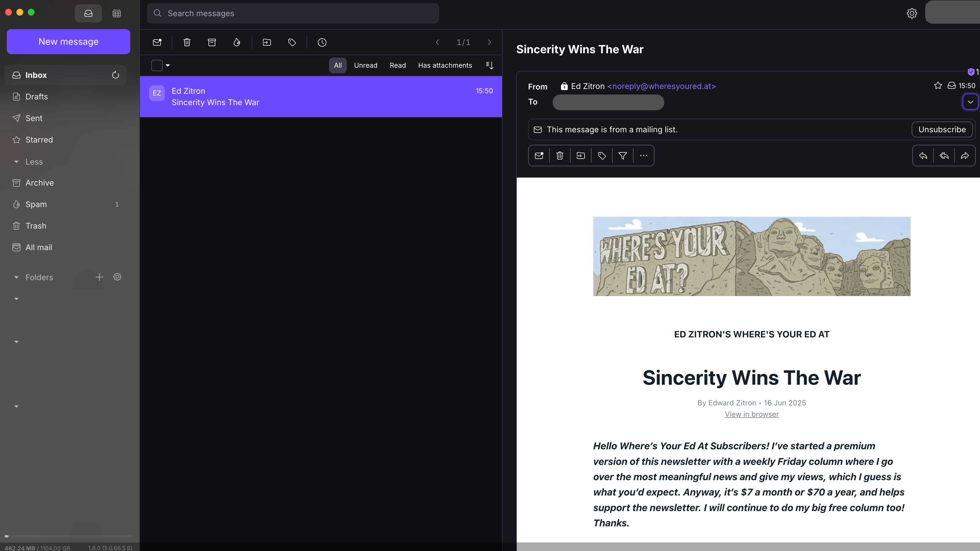Click the filter icon in message actions

click(622, 156)
